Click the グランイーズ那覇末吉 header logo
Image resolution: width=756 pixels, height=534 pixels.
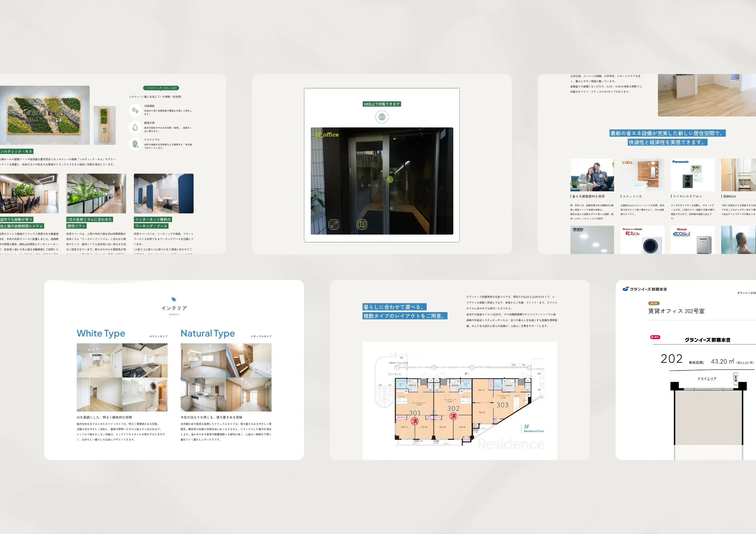[x=644, y=289]
